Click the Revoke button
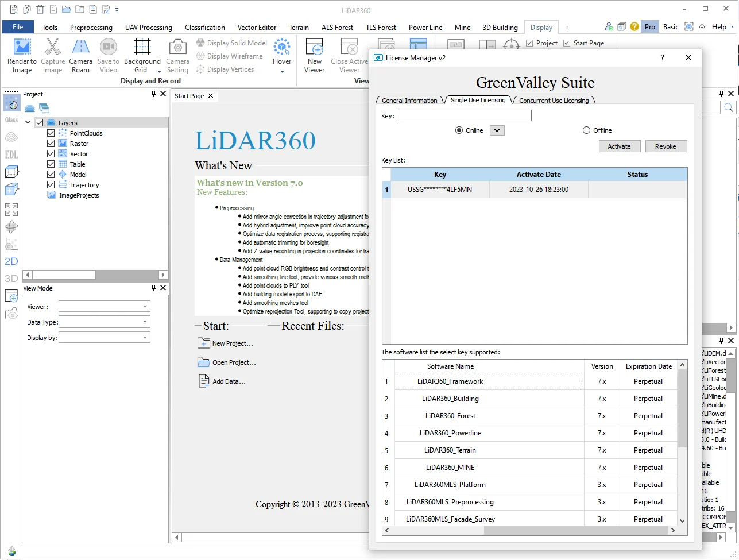739x560 pixels. click(666, 146)
